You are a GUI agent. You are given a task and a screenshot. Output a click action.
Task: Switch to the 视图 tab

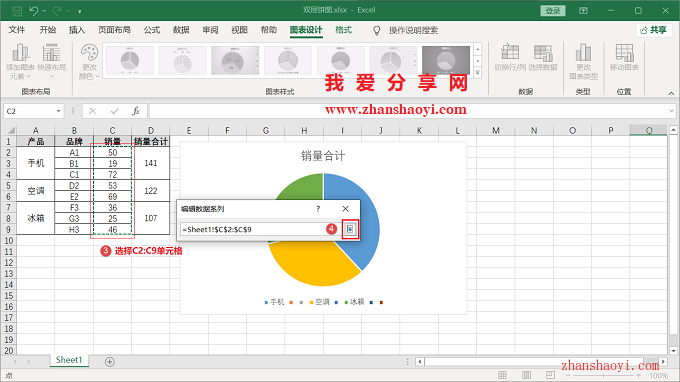[x=239, y=30]
